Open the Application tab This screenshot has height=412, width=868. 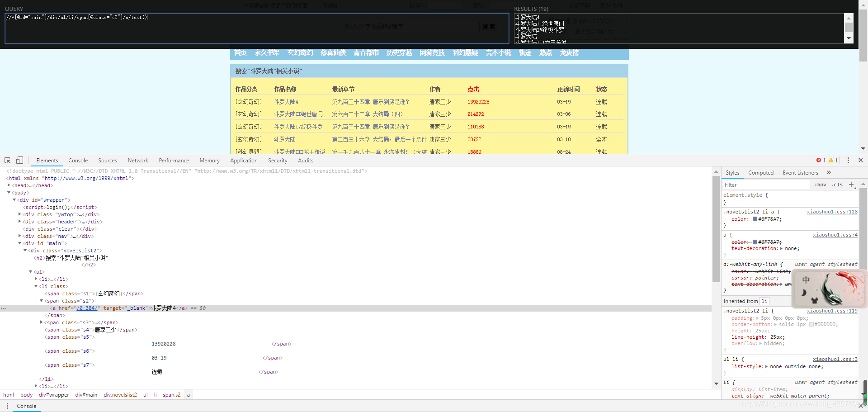click(x=244, y=161)
